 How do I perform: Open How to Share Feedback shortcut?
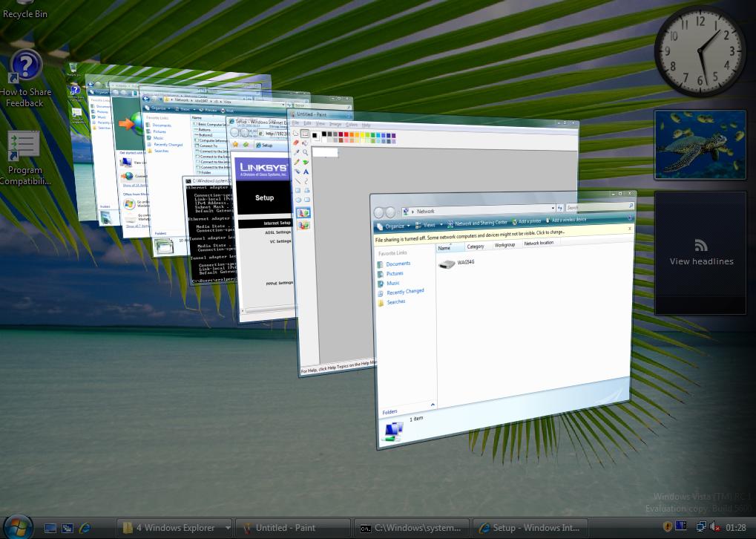(25, 79)
